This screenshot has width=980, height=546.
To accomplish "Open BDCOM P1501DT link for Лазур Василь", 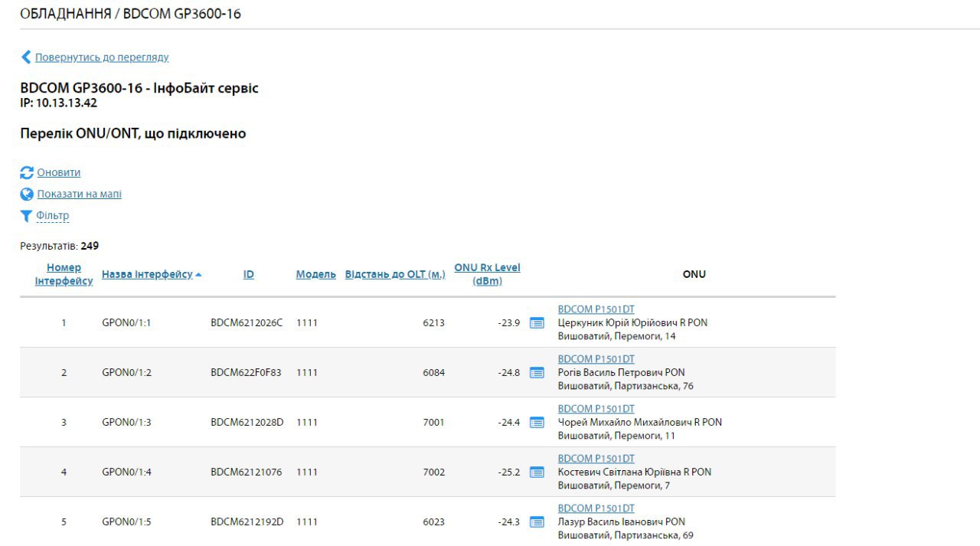I will coord(596,508).
